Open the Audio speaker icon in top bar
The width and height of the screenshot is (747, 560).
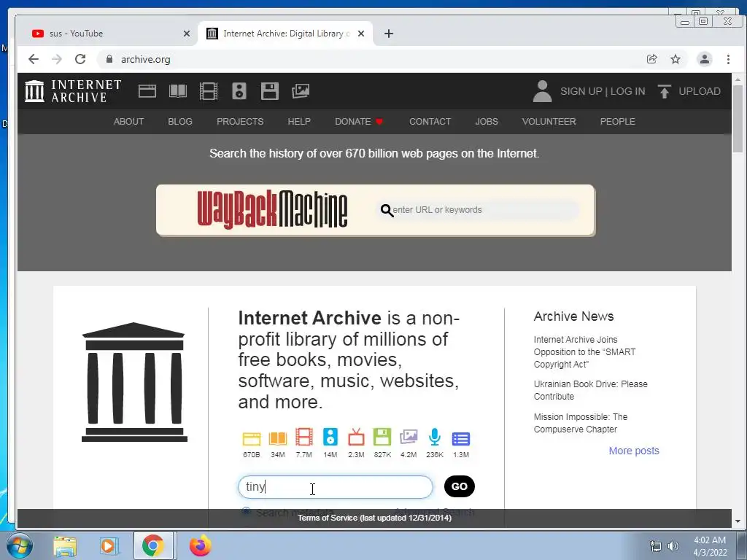point(239,91)
